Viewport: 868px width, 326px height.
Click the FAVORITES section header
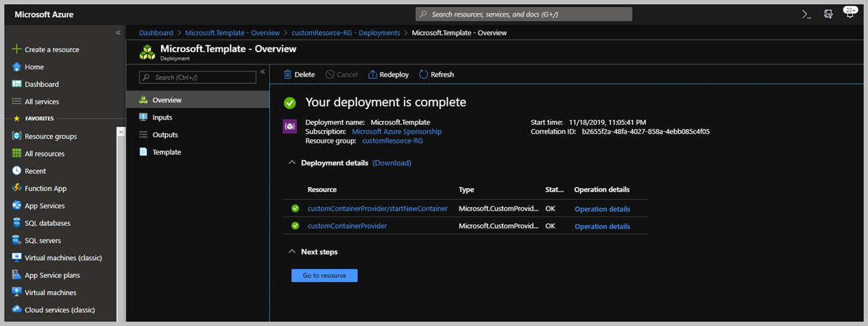pos(39,118)
